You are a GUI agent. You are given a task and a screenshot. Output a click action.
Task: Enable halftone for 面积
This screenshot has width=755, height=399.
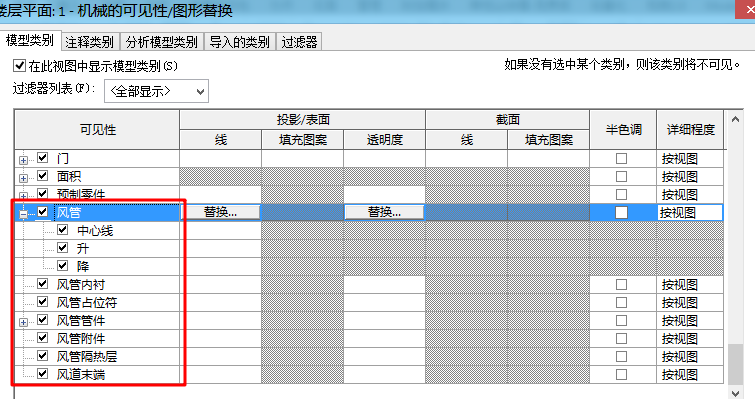point(622,177)
